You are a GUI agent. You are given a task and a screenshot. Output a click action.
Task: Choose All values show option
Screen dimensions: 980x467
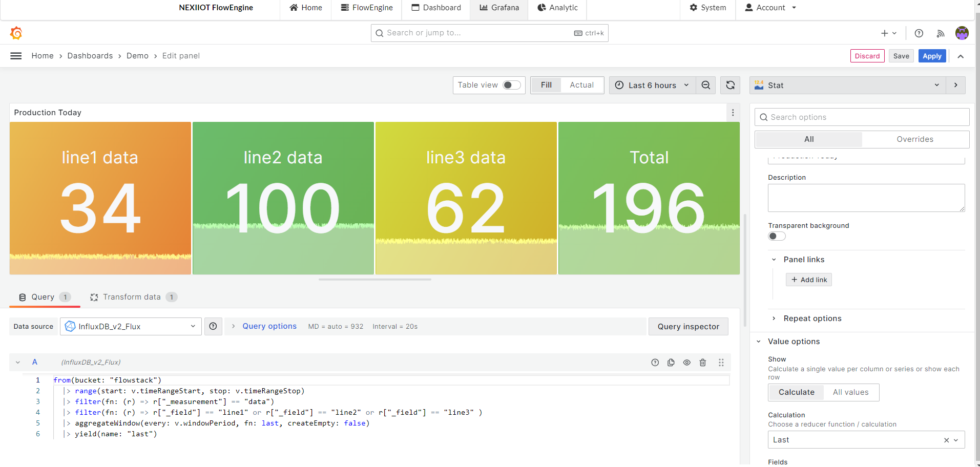pyautogui.click(x=850, y=392)
